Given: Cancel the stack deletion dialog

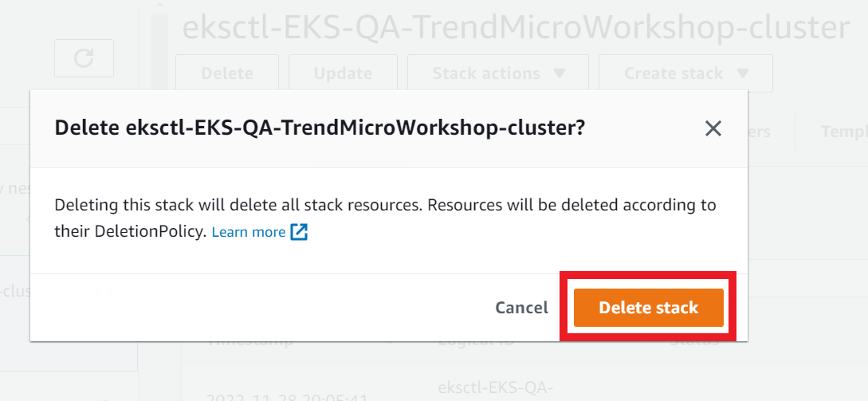Looking at the screenshot, I should [521, 308].
